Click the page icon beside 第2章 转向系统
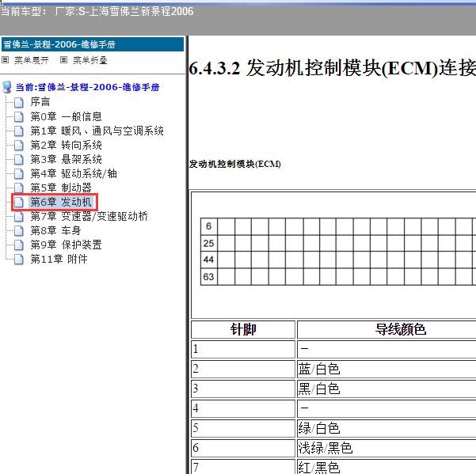 click(19, 146)
